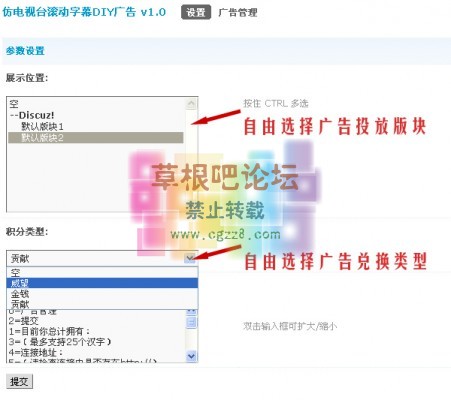Viewport: 451px width, 400px height.
Task: Click the position list scroll-up arrow
Action: pyautogui.click(x=191, y=104)
